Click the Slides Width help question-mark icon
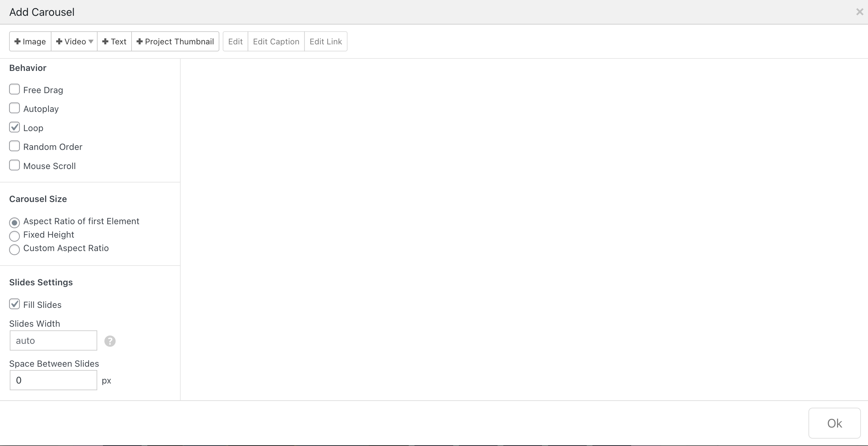Image resolution: width=868 pixels, height=446 pixels. [110, 341]
